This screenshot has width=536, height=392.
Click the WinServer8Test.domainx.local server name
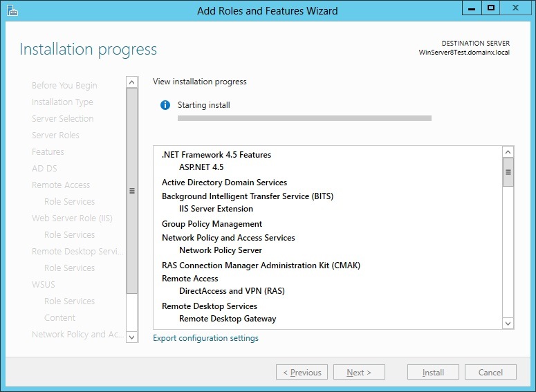pyautogui.click(x=464, y=53)
